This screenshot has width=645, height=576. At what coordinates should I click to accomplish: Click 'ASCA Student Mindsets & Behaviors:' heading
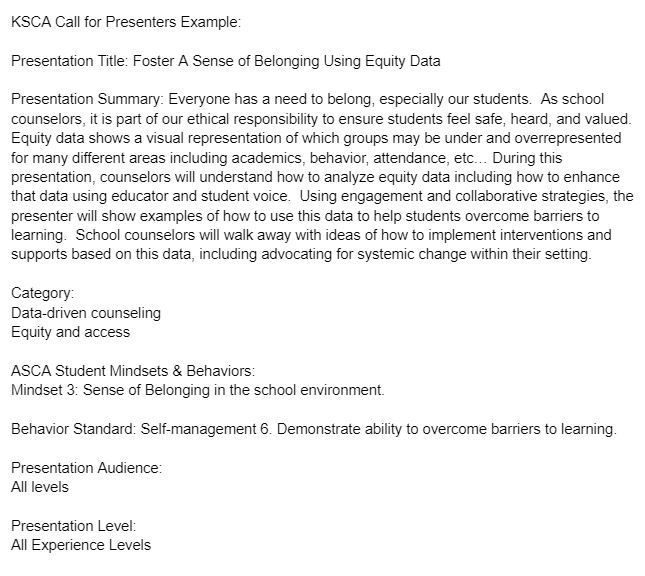(x=133, y=371)
